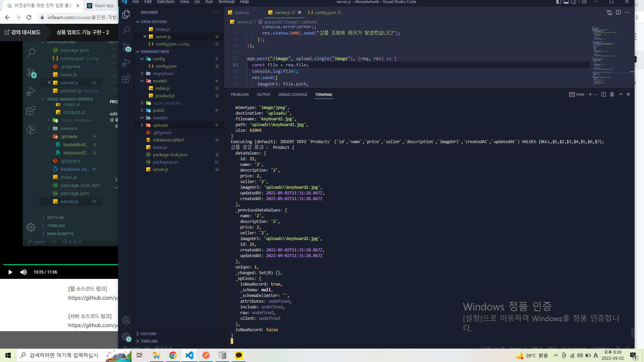Open terminal launch profile dropdown arrow

tap(596, 95)
